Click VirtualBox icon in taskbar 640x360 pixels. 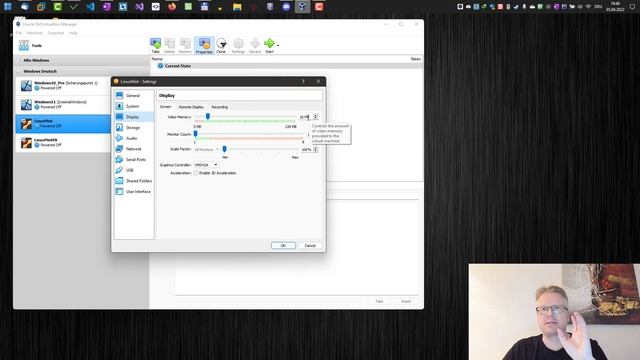[302, 7]
